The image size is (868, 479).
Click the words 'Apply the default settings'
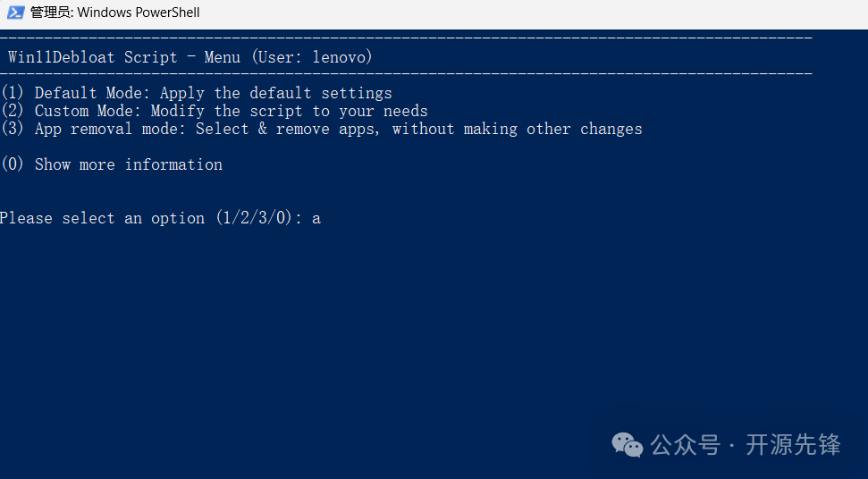pos(276,93)
